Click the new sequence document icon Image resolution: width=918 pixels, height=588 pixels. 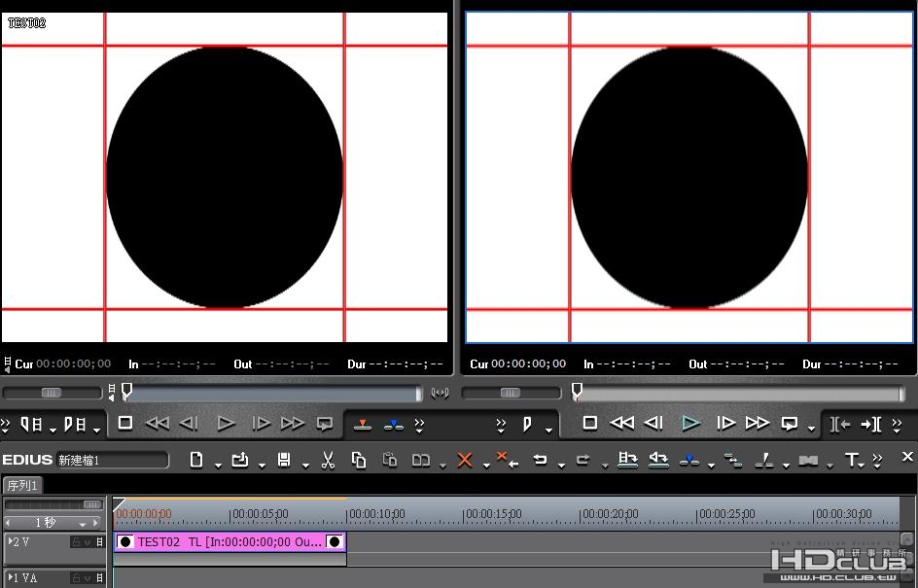(x=196, y=460)
